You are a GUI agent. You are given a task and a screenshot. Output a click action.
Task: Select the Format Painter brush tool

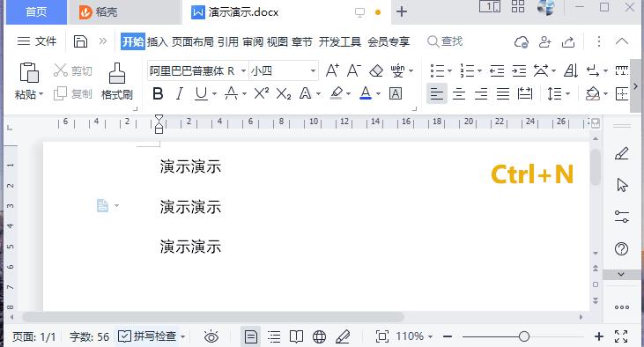(x=117, y=81)
